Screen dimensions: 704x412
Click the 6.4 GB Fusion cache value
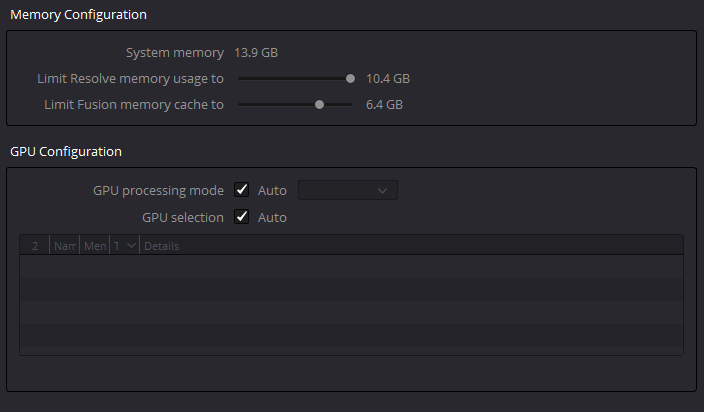384,104
